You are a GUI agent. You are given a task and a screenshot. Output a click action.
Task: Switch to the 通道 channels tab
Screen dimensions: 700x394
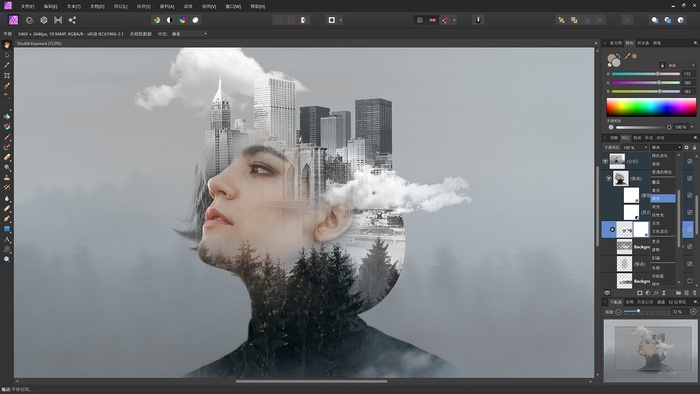coord(661,302)
